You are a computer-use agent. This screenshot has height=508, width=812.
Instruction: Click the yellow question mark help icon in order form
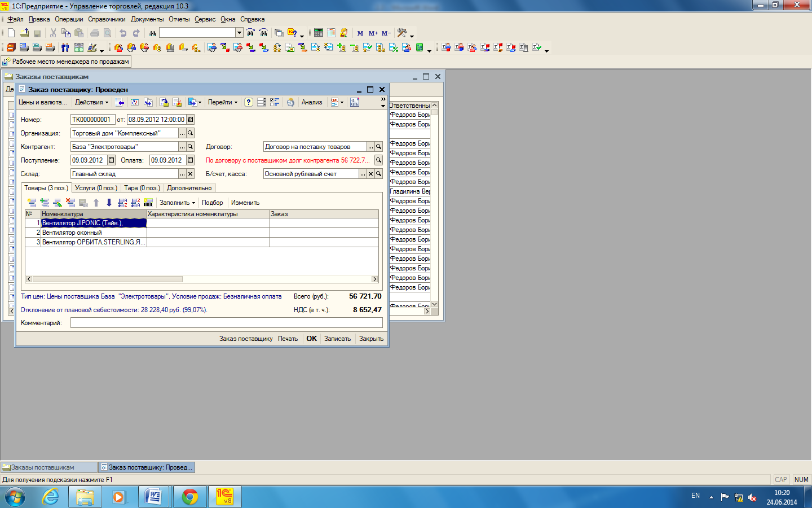tap(249, 102)
